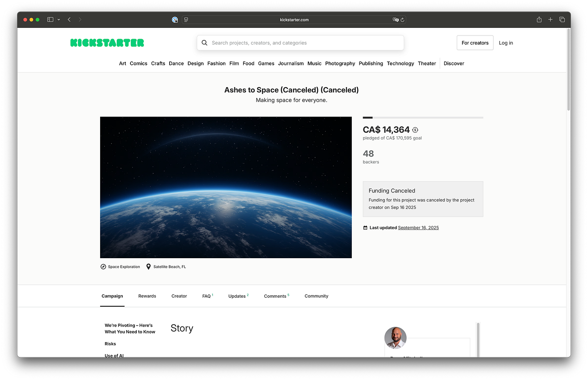Click the reader page icon in address bar
Screen dimensions: 588x380
[x=186, y=19]
